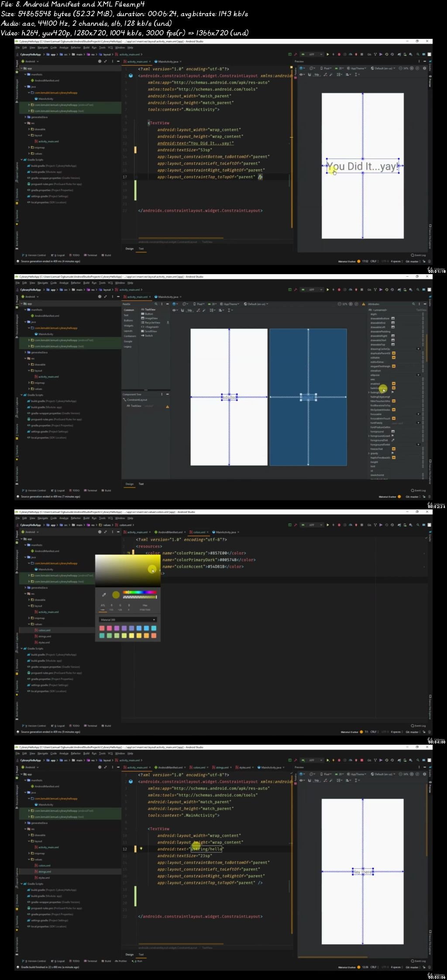Click the saturation gradient area in the color picker
Screen dimensions: 447x980
tap(128, 571)
